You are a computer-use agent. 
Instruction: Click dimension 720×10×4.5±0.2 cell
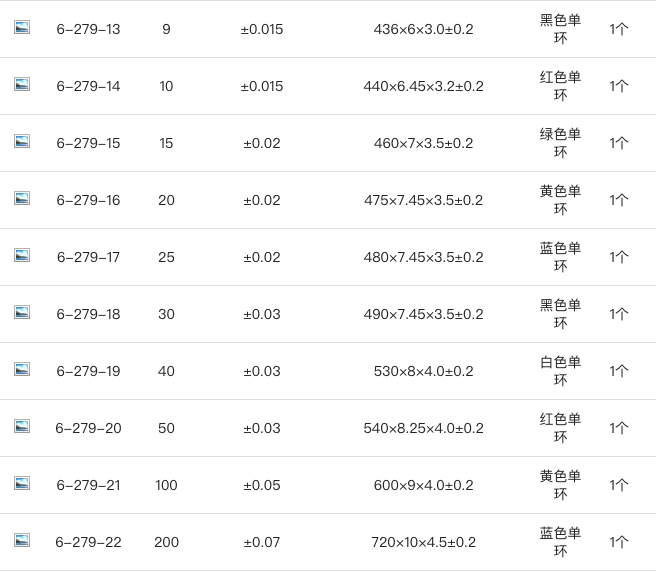pyautogui.click(x=423, y=542)
